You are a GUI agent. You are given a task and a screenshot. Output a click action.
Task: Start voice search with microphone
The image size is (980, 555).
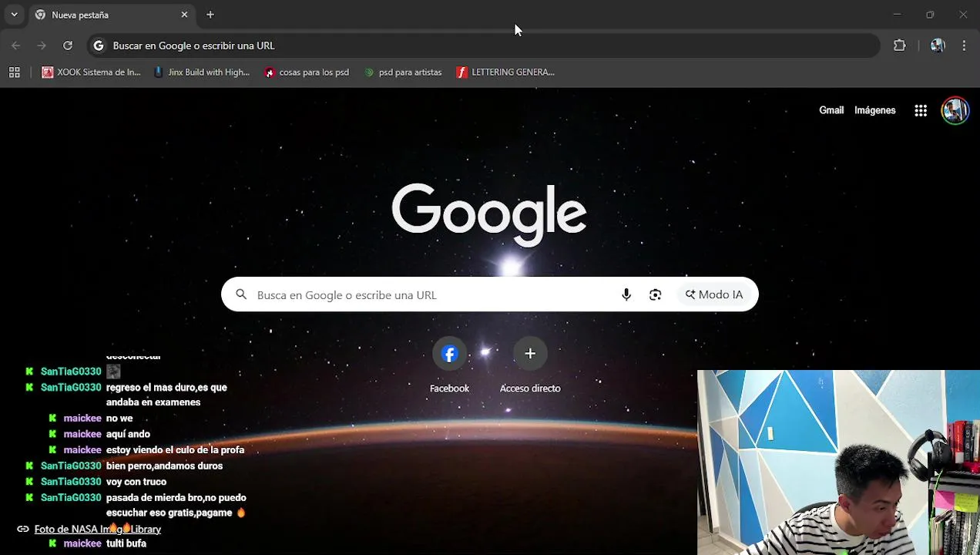(x=626, y=294)
